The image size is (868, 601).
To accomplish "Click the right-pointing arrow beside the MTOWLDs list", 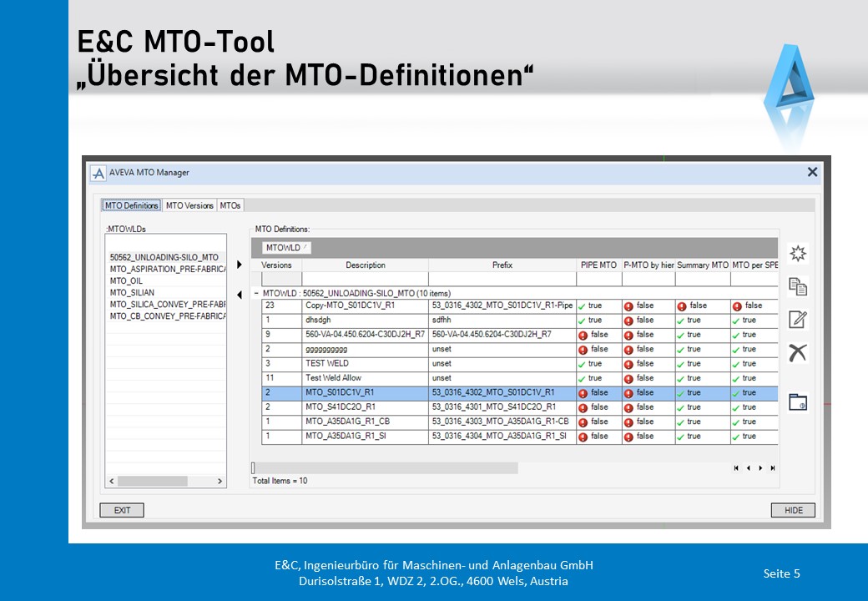I will click(x=240, y=265).
